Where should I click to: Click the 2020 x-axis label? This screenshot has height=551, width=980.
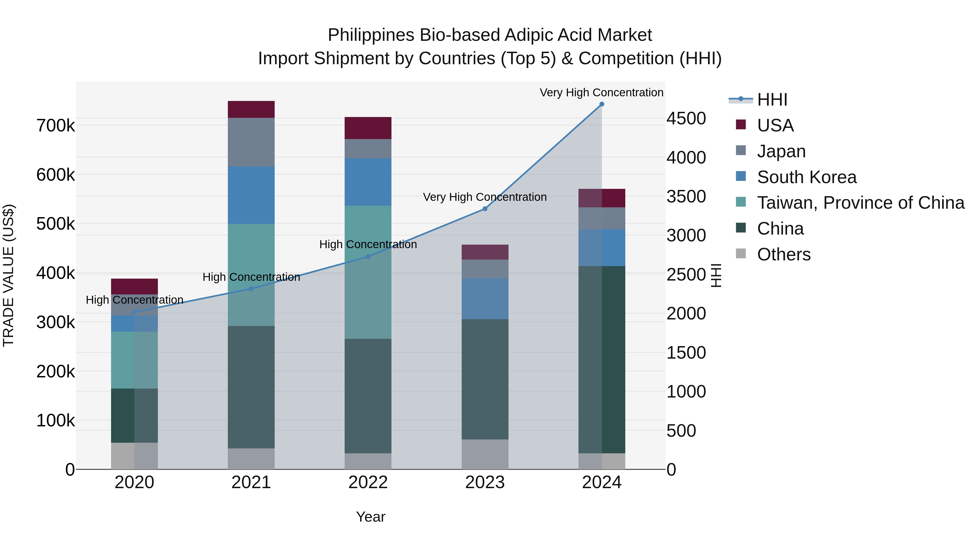tap(134, 482)
